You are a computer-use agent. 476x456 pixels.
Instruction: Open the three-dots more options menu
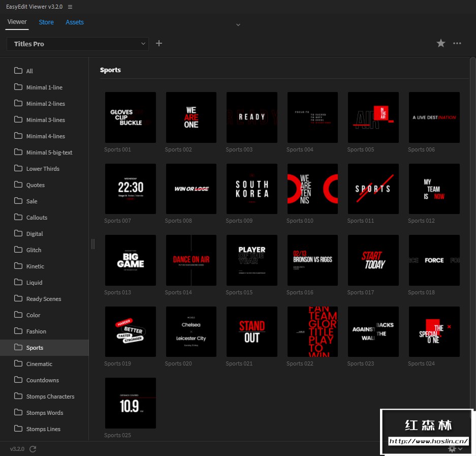457,44
